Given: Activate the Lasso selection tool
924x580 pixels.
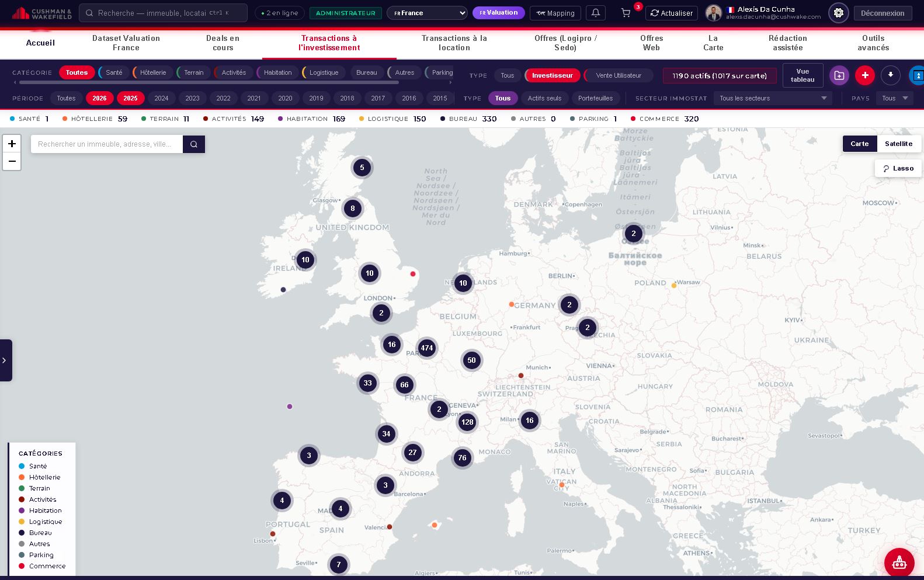Looking at the screenshot, I should [x=898, y=168].
